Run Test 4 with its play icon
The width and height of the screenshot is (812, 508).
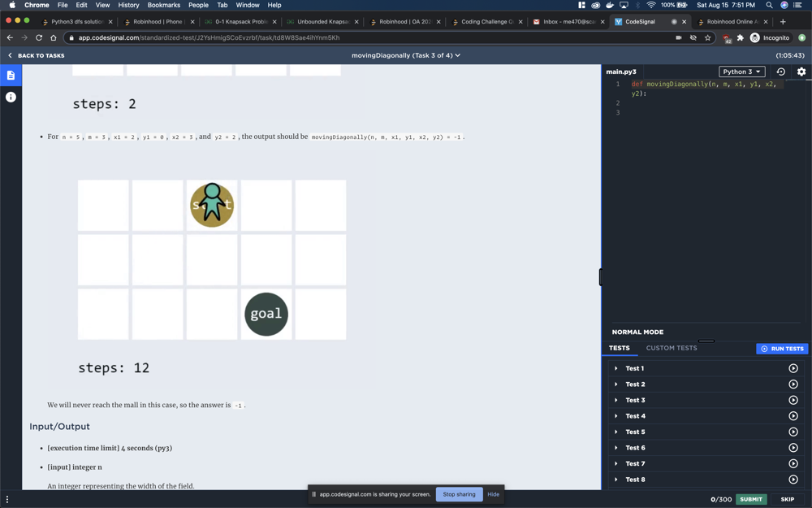(x=793, y=415)
